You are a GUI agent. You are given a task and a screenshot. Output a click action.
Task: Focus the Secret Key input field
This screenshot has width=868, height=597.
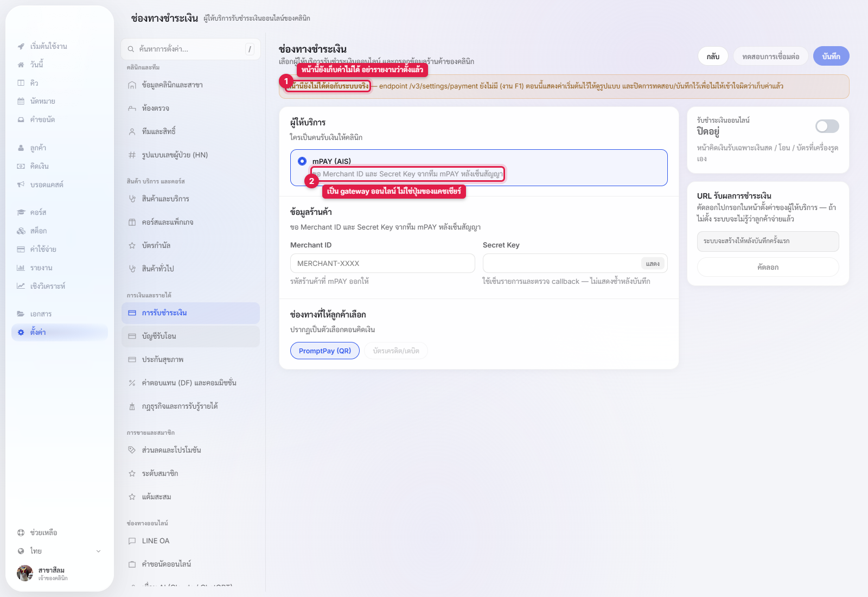click(x=575, y=263)
